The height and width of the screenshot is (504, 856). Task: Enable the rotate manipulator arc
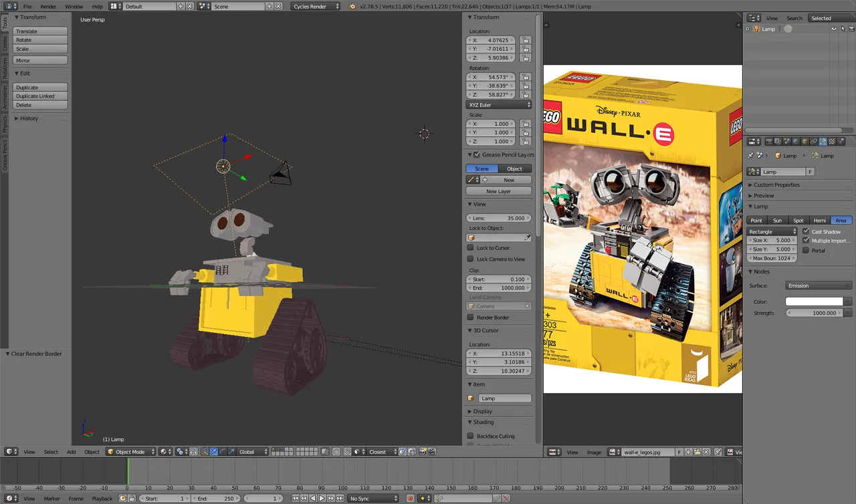pos(222,452)
